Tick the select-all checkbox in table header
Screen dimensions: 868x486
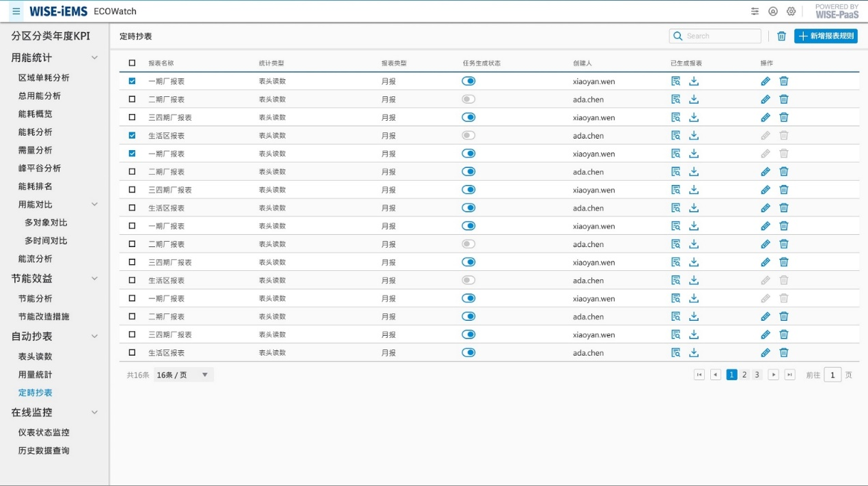pos(132,63)
